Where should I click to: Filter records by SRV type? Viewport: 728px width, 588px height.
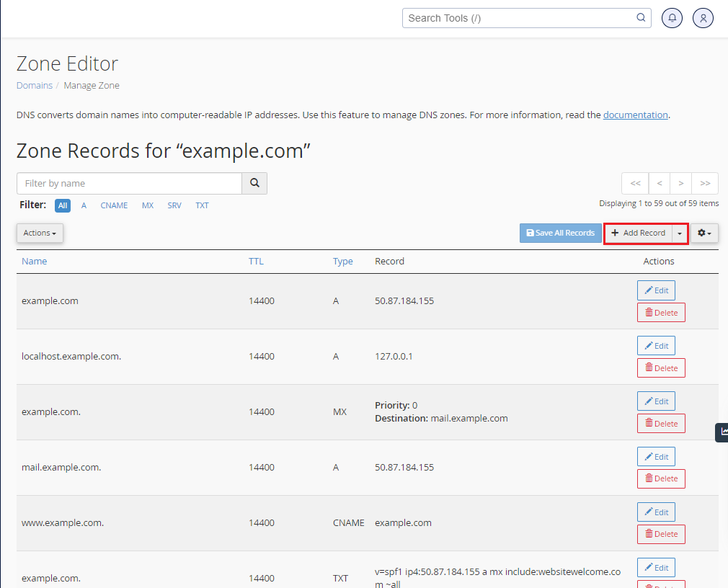click(x=174, y=205)
